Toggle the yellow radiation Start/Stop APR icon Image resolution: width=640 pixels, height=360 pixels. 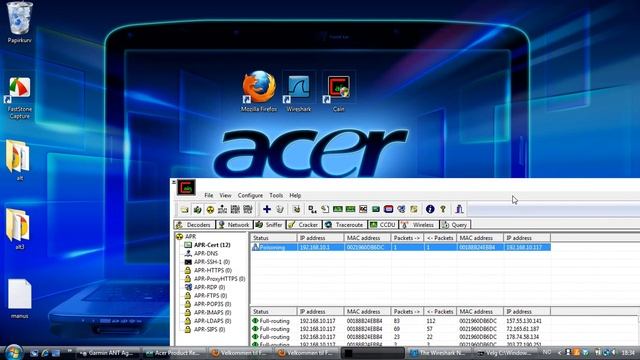pos(210,209)
